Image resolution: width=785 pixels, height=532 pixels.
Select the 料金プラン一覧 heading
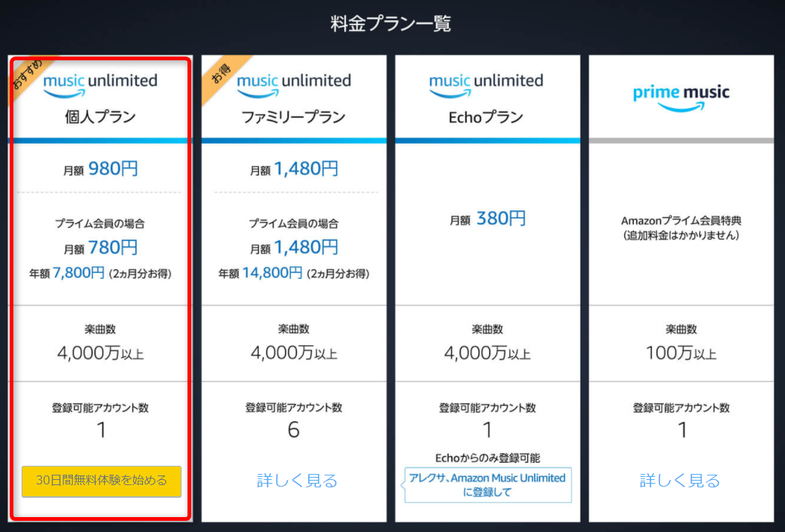[x=391, y=24]
